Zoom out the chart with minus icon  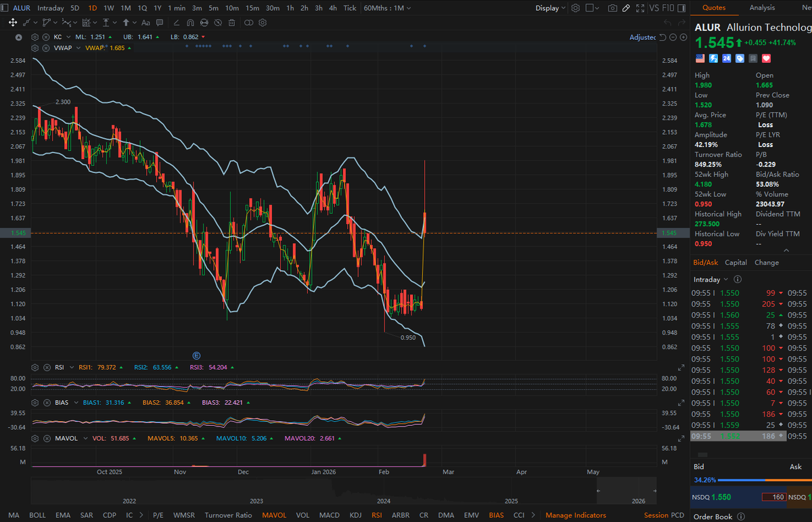coord(673,37)
